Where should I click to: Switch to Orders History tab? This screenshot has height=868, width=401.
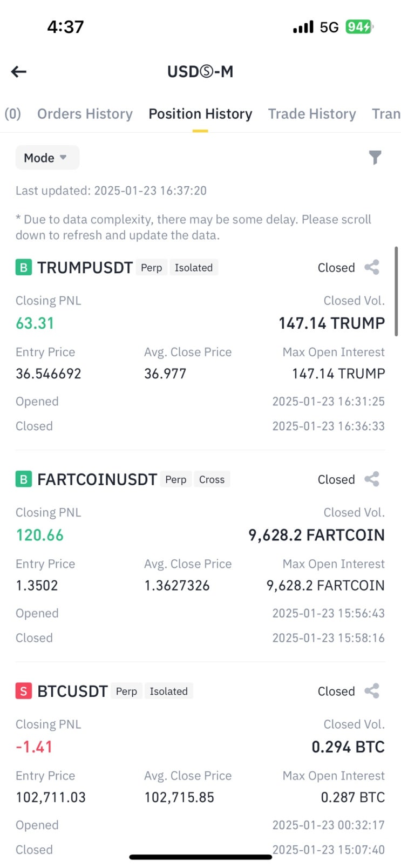tap(85, 114)
